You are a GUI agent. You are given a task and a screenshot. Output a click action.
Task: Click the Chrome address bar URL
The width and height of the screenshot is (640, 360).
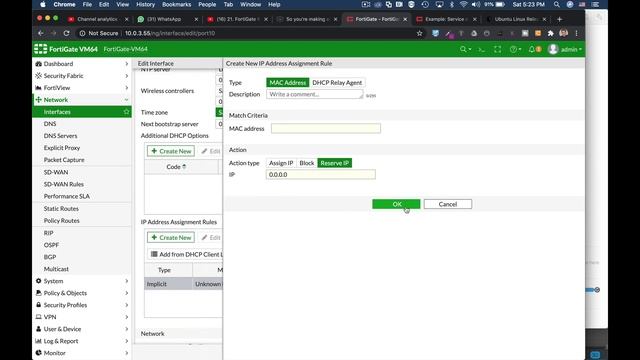170,33
